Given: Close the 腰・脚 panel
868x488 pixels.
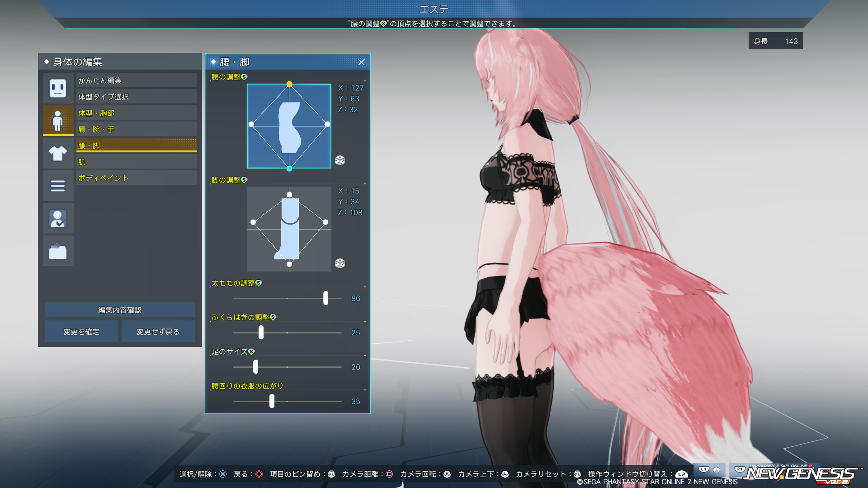Looking at the screenshot, I should pos(361,62).
